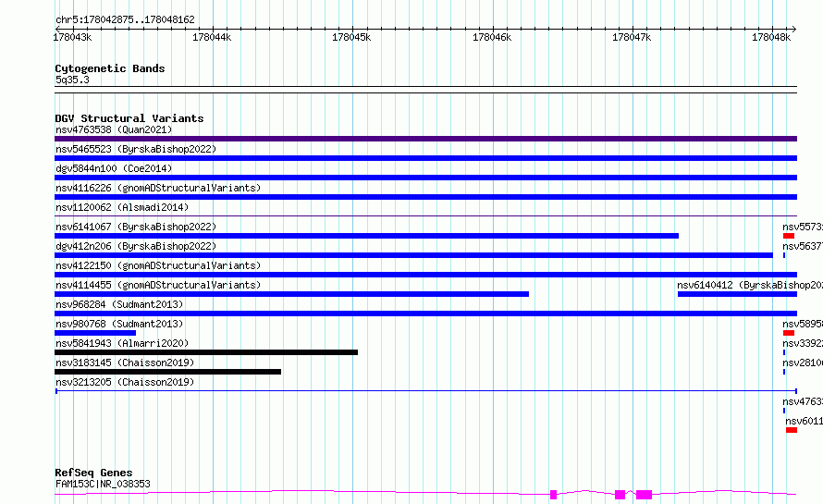
Task: Open variant nsv4122150 (gnomADStructuralVariants) label
Action: tap(158, 265)
